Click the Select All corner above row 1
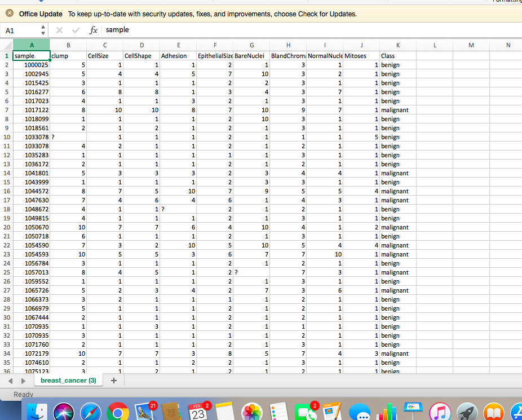Screen dimensions: 522x420 click(x=6, y=45)
